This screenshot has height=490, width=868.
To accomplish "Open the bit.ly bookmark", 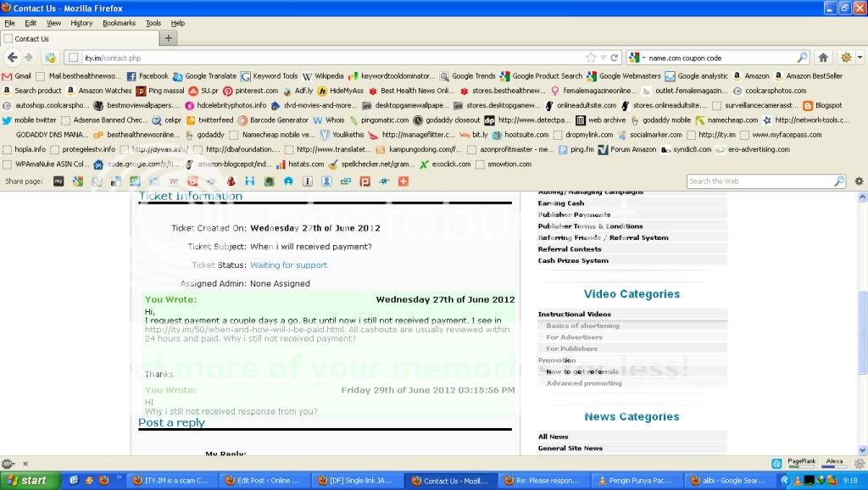I will point(474,135).
